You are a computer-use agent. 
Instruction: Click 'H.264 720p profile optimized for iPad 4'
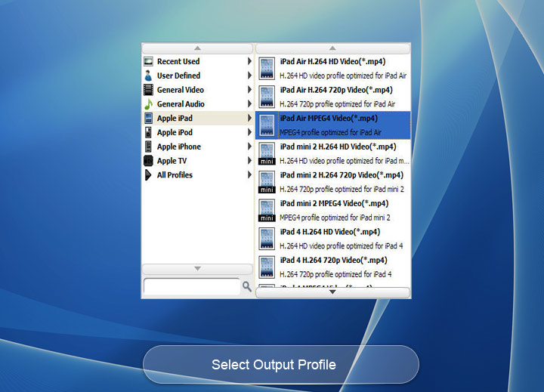pyautogui.click(x=335, y=274)
